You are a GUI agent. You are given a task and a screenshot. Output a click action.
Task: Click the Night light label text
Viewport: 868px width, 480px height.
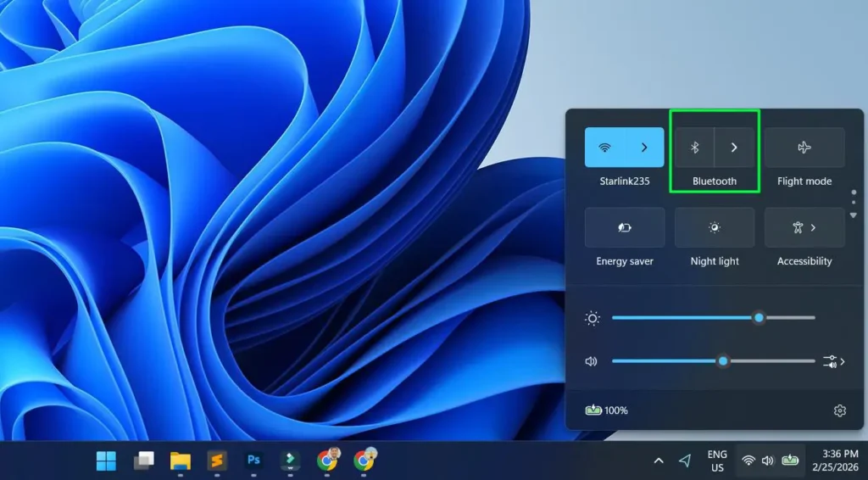tap(715, 261)
